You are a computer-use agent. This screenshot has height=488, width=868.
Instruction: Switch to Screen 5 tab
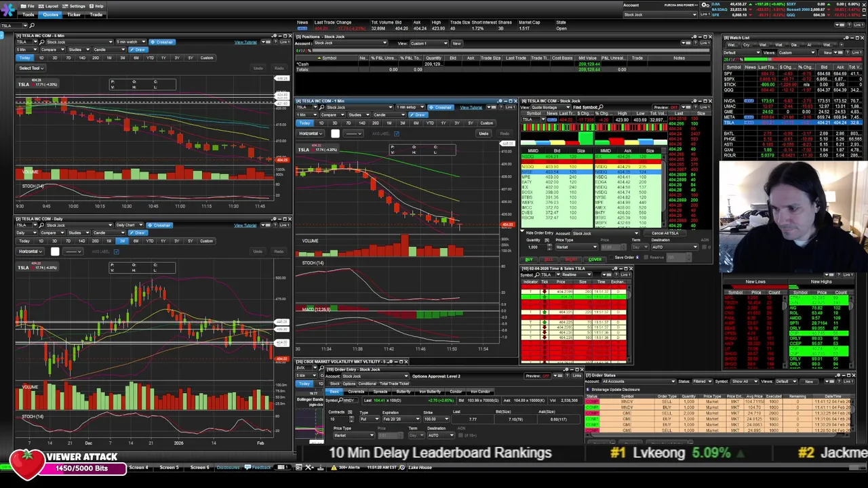[169, 468]
